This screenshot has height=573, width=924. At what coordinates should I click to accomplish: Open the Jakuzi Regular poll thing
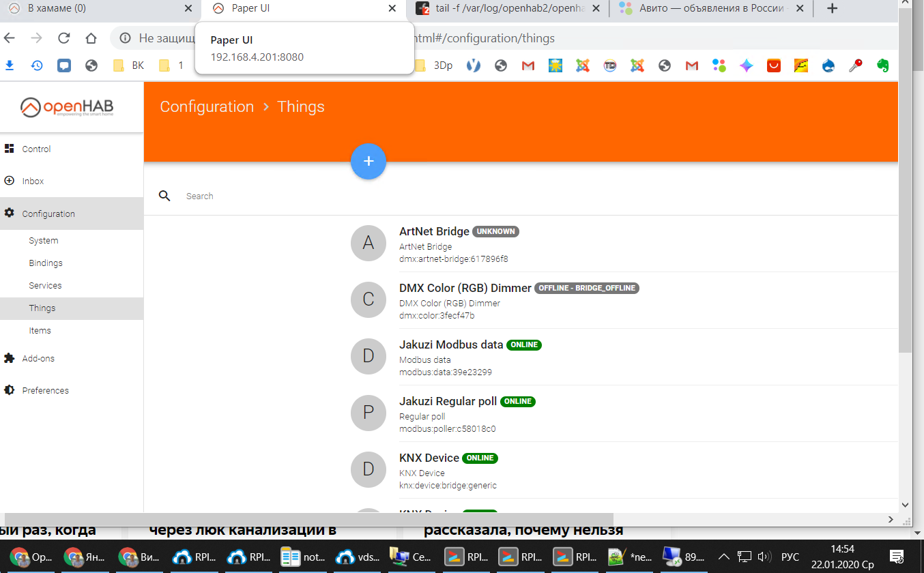point(448,401)
